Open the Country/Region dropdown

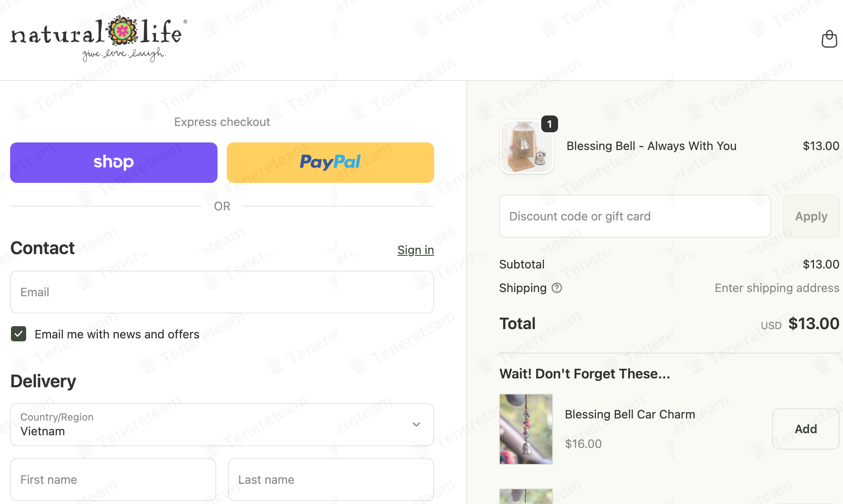coord(222,425)
